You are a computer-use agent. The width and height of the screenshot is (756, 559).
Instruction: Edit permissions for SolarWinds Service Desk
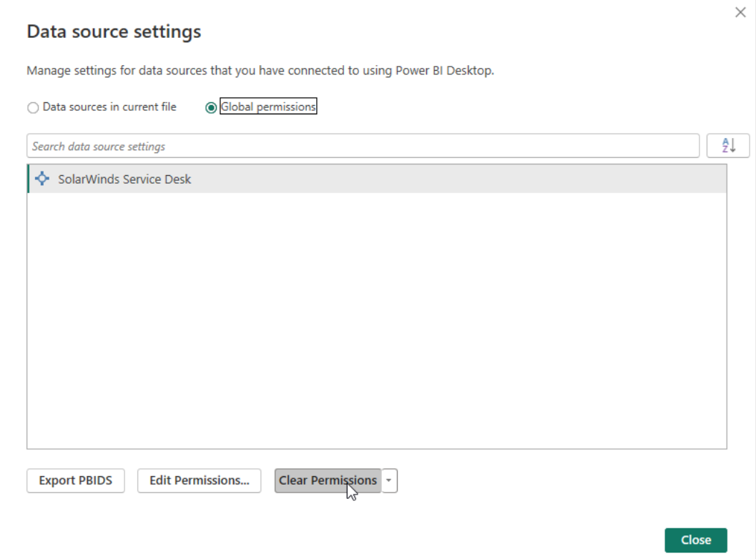tap(199, 480)
